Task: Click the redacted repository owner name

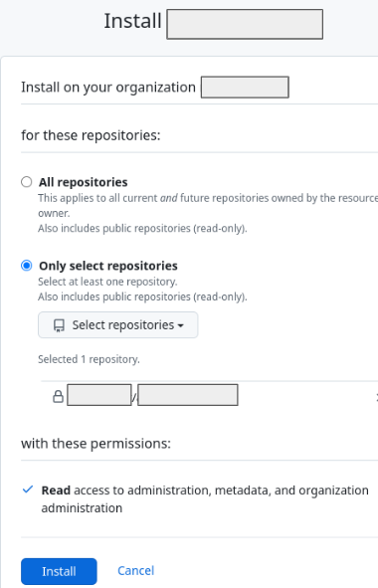Action: click(99, 395)
